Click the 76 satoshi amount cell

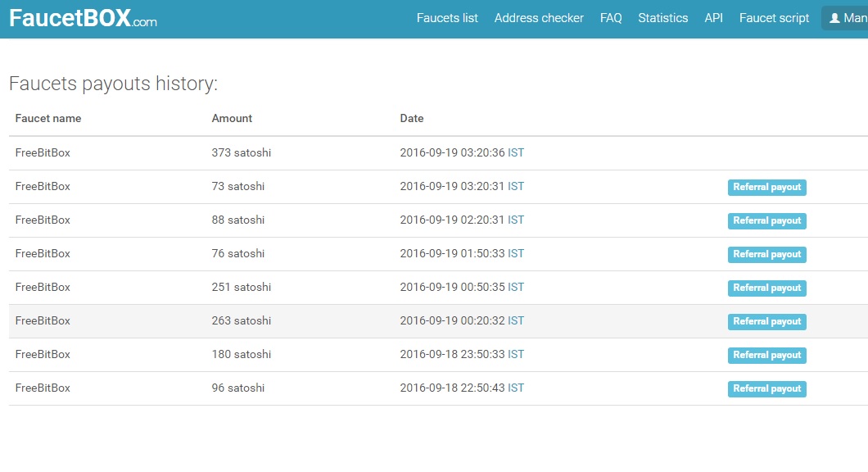(x=238, y=254)
